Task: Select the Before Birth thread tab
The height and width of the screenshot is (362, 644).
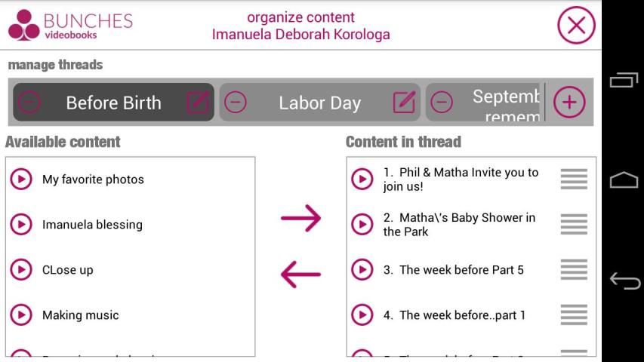Action: tap(113, 103)
